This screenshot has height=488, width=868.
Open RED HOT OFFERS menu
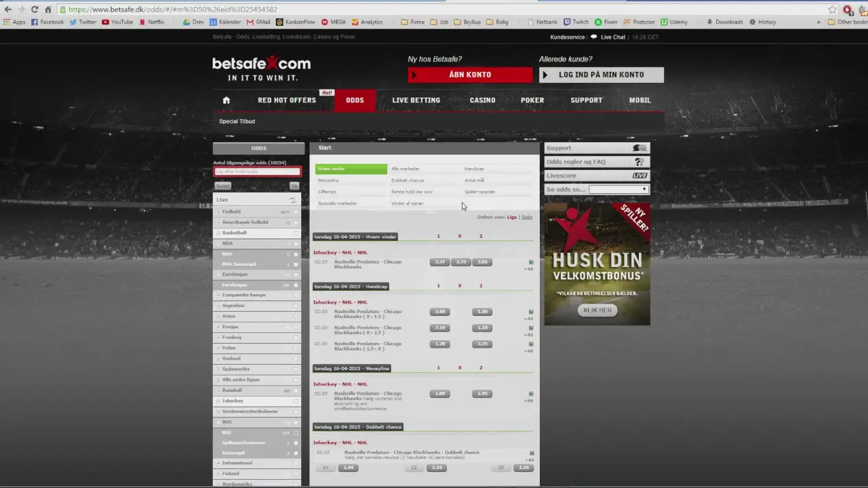[287, 100]
